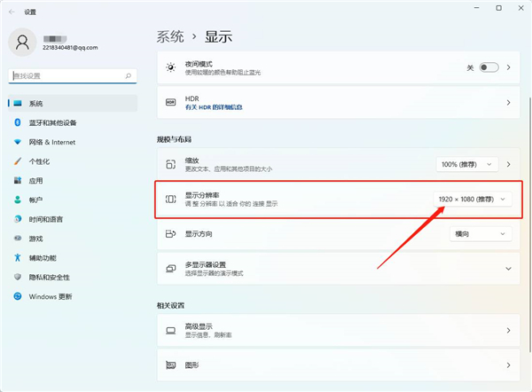The width and height of the screenshot is (532, 392).
Task: Click the 高级显示 monitor icon
Action: point(171,331)
